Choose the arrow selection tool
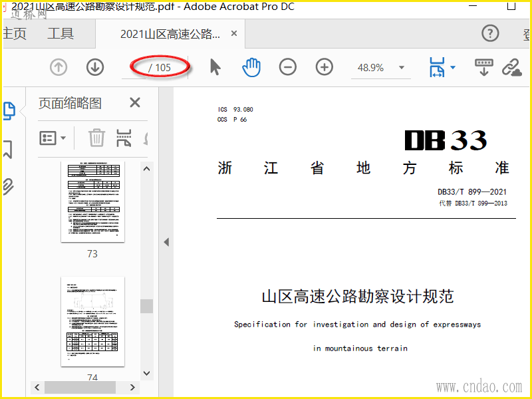 (x=215, y=67)
